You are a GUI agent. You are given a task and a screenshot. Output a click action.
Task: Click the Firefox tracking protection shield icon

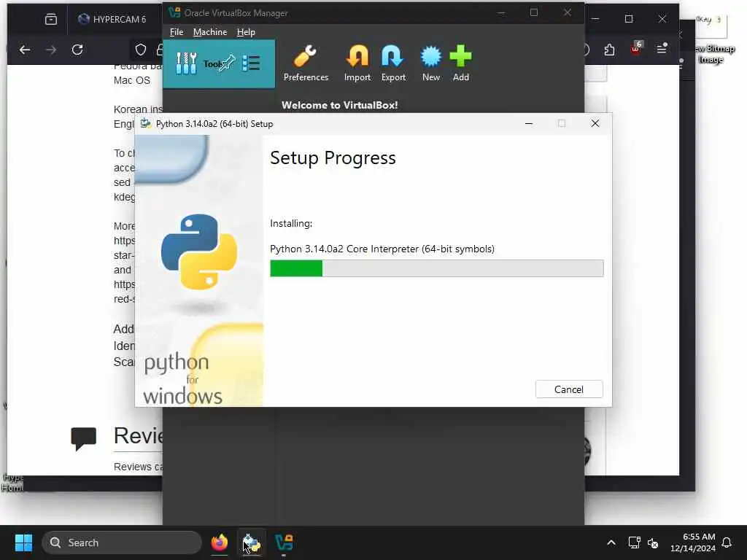coord(141,50)
